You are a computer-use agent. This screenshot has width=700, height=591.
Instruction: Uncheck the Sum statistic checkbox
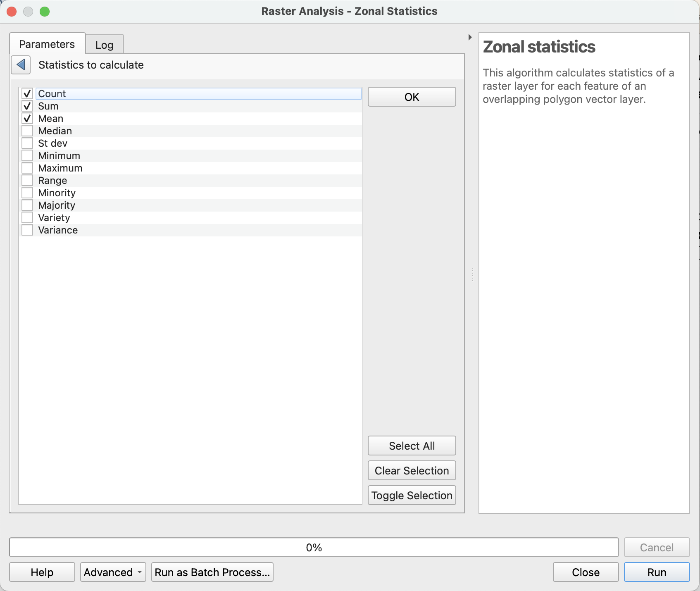[x=27, y=106]
